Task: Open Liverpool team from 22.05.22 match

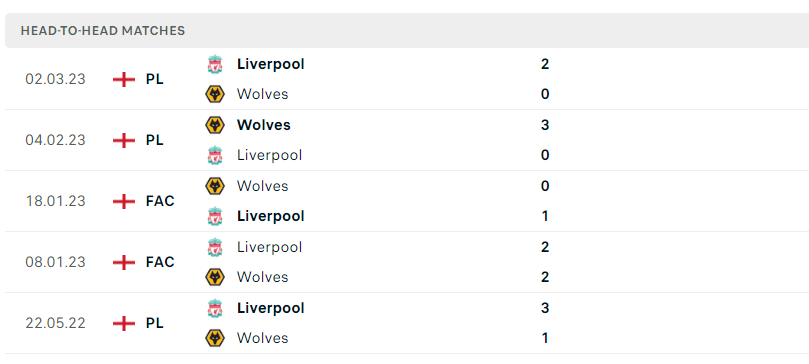Action: [270, 308]
